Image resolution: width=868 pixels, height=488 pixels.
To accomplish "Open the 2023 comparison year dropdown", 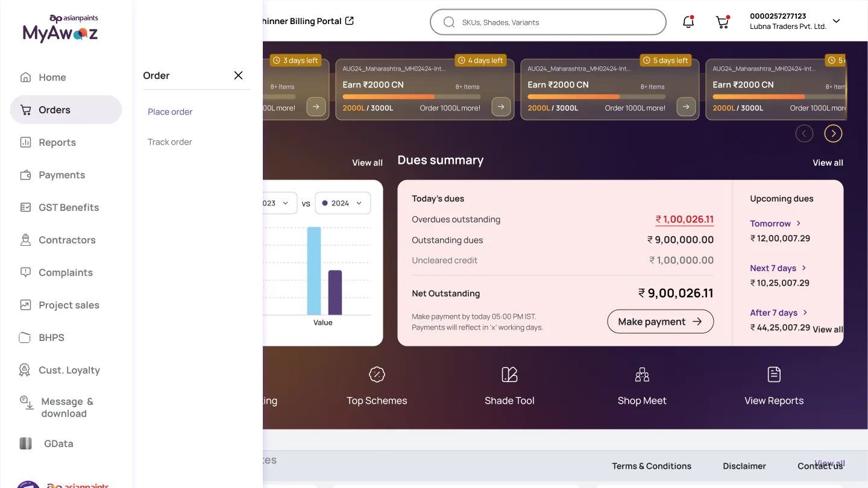I will 280,203.
